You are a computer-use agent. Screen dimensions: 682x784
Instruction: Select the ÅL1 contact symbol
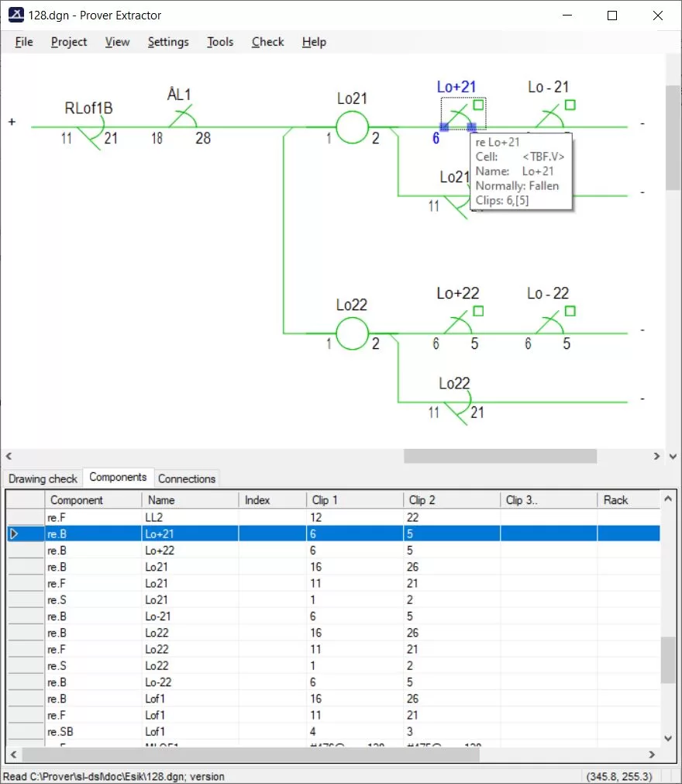184,116
